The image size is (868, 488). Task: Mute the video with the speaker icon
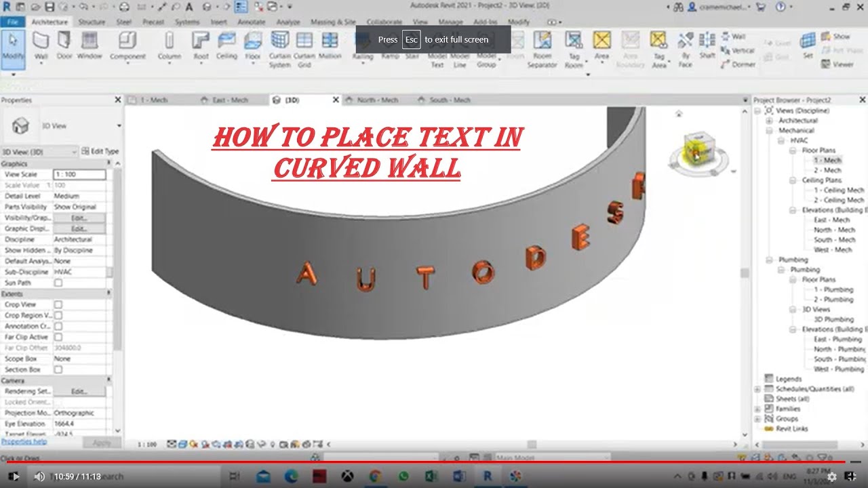(x=39, y=476)
